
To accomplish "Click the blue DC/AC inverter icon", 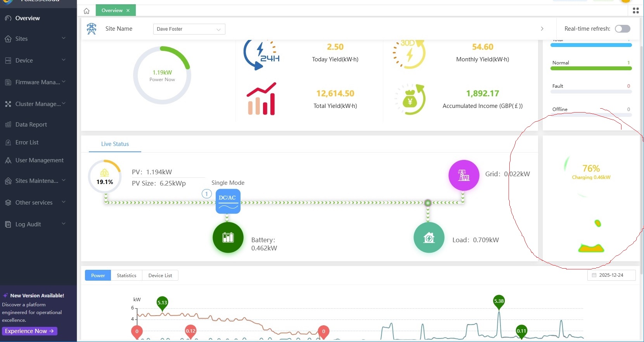I will (x=228, y=201).
